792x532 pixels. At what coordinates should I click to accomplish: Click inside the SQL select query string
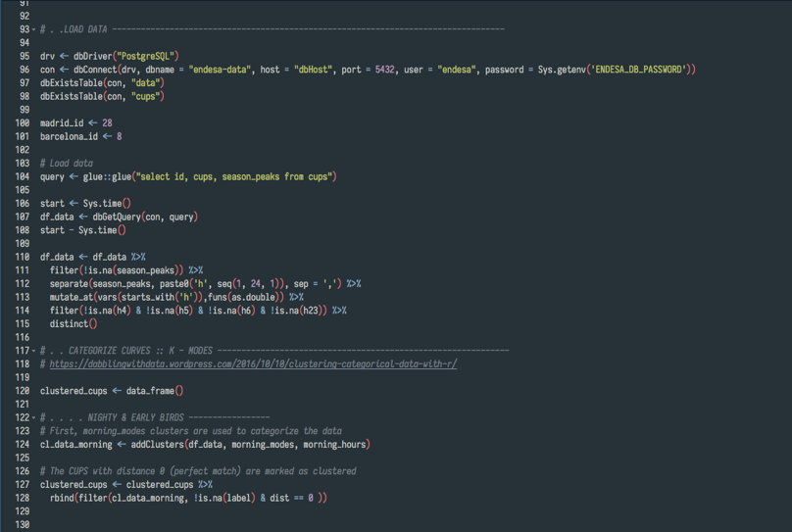237,176
